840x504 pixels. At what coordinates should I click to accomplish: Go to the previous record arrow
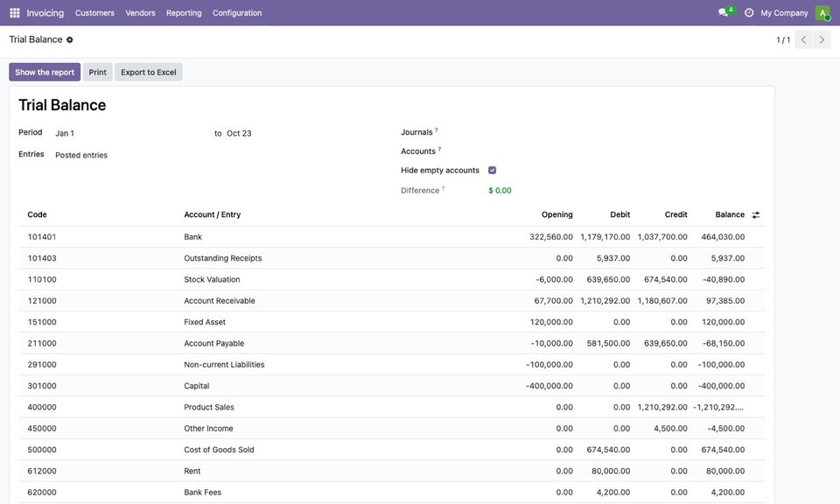803,39
